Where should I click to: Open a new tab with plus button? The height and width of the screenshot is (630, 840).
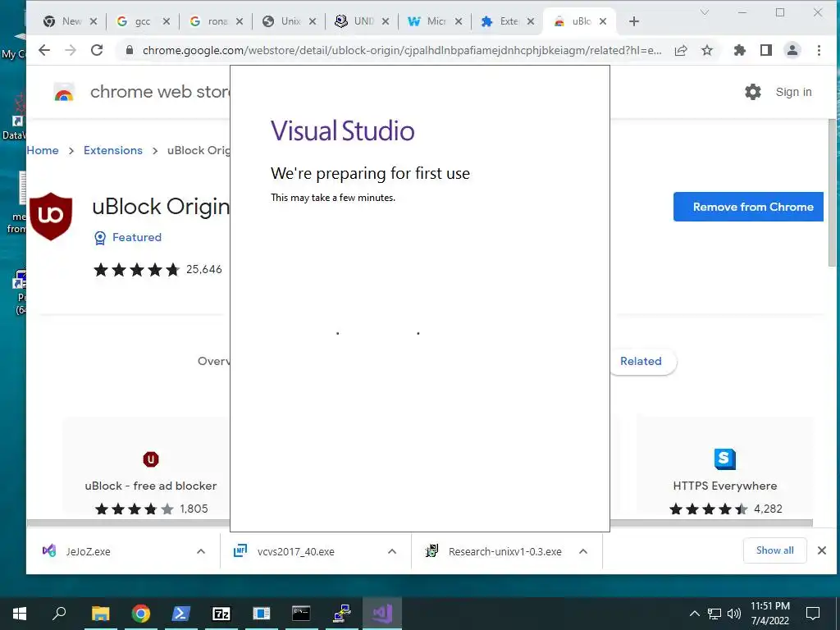pos(634,21)
